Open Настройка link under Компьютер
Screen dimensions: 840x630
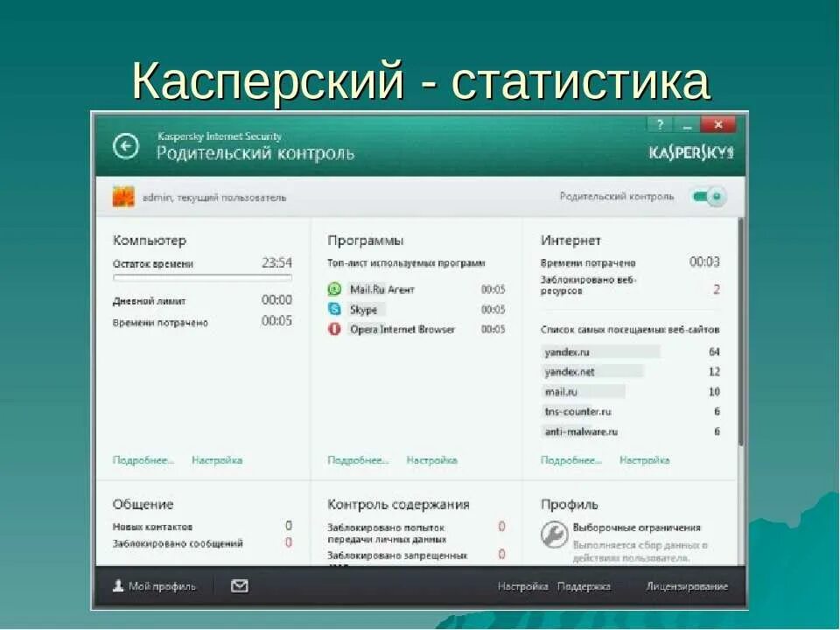[x=217, y=460]
